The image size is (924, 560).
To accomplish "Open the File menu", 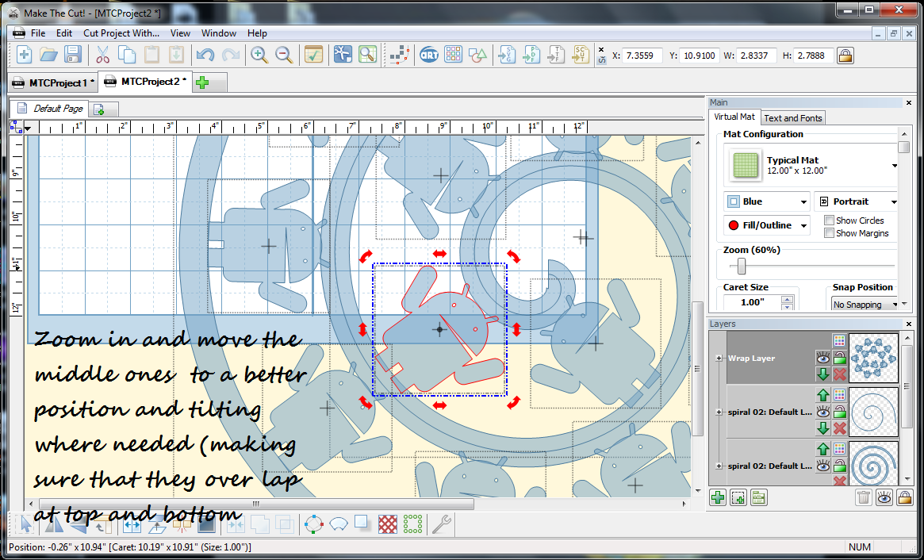I will point(38,33).
